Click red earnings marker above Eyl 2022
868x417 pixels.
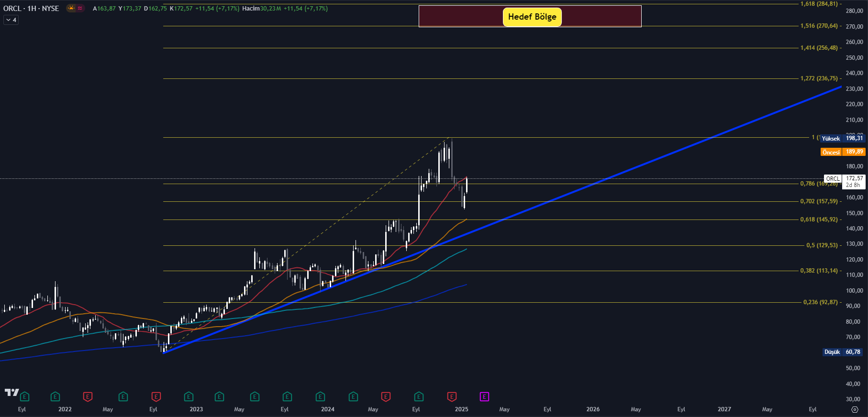[156, 396]
